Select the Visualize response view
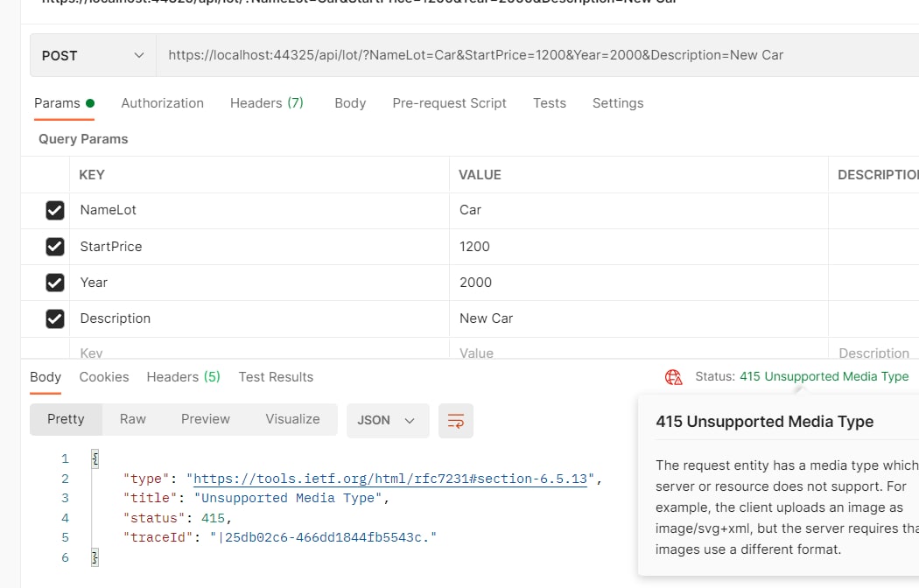This screenshot has width=919, height=588. click(x=292, y=419)
